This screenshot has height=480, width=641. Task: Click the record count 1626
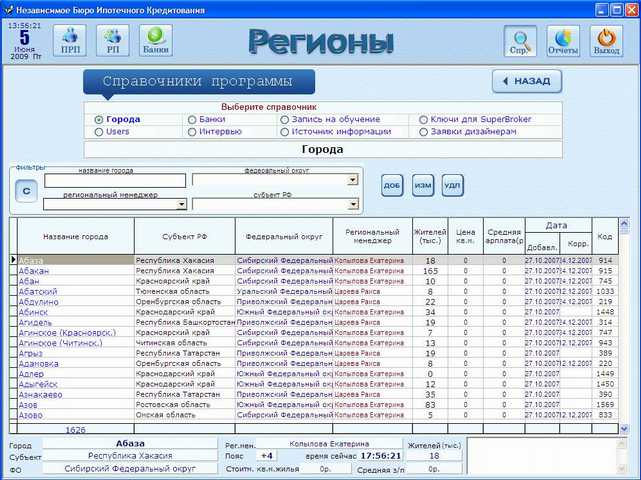(x=76, y=430)
